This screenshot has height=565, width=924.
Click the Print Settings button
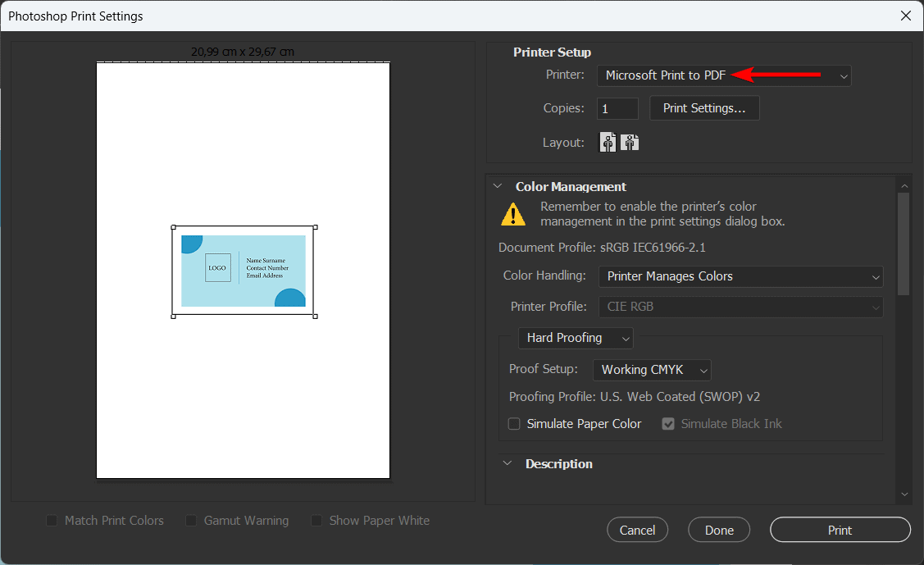click(704, 107)
